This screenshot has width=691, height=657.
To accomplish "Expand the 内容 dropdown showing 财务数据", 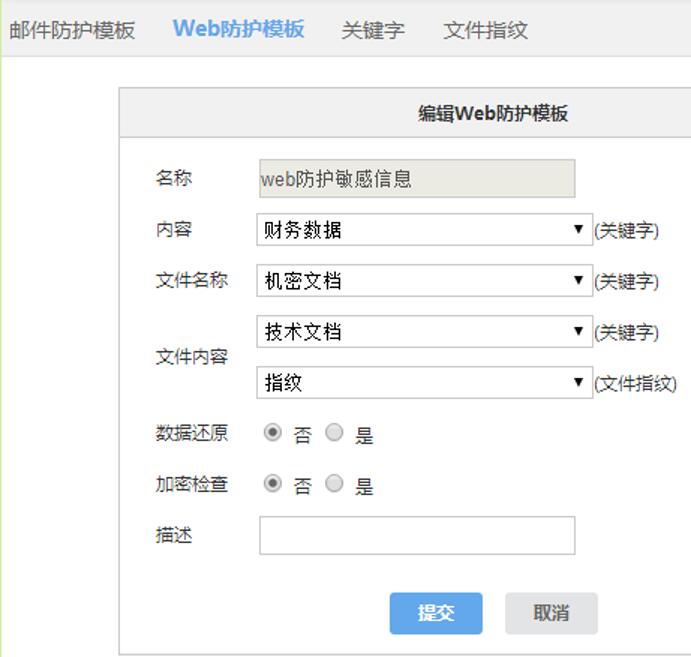I will coord(424,230).
